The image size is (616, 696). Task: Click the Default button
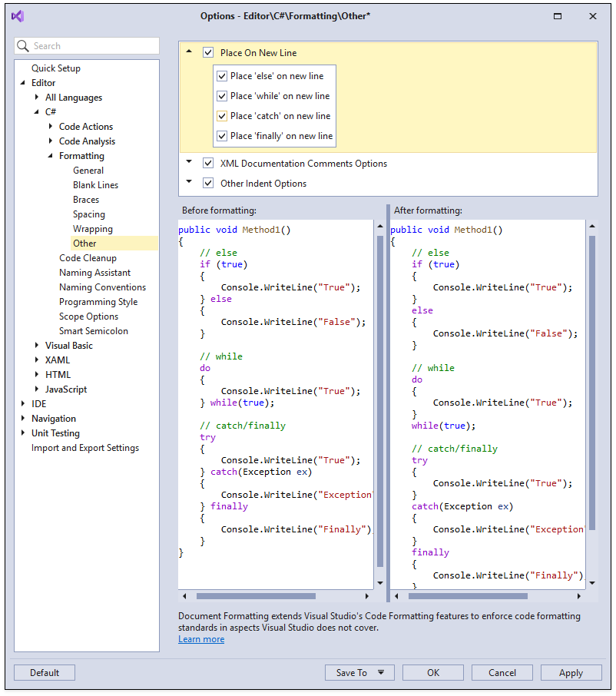tap(45, 672)
